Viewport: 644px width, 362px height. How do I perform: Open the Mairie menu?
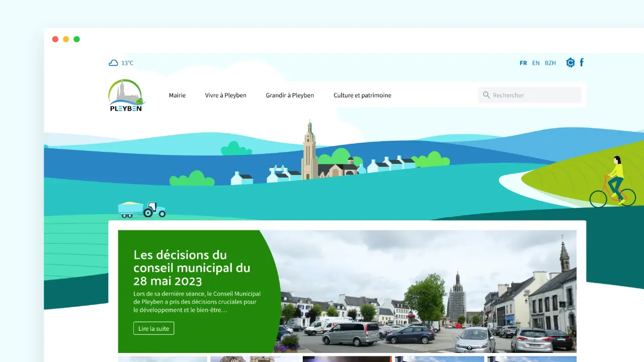[x=177, y=95]
